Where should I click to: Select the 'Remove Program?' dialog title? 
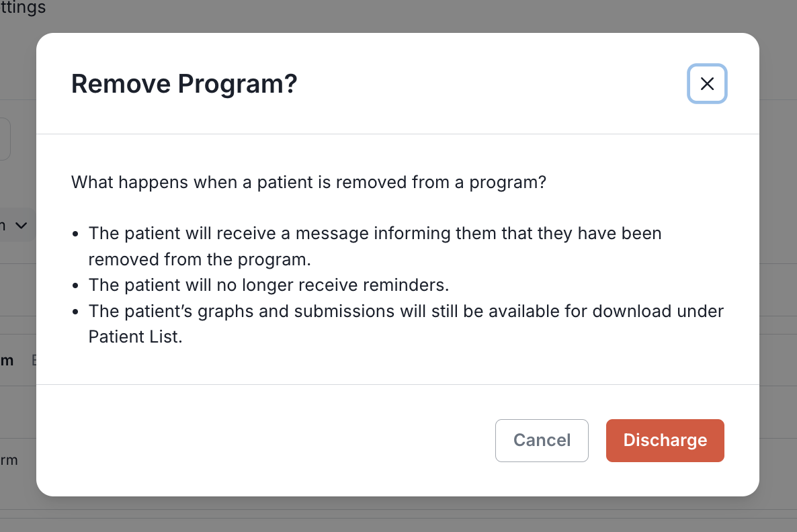tap(183, 83)
